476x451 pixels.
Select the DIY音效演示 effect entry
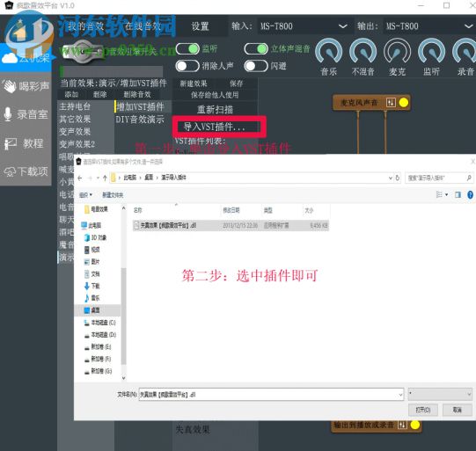pyautogui.click(x=140, y=120)
